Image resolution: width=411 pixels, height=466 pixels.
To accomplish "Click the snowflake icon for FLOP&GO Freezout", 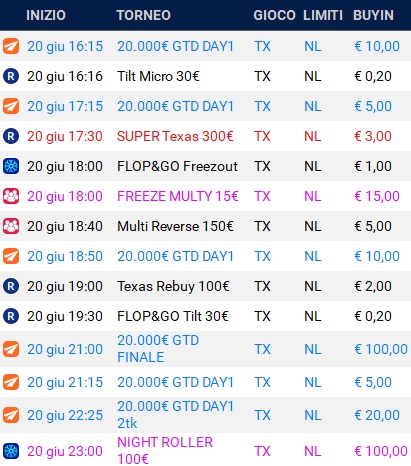I will tap(11, 166).
